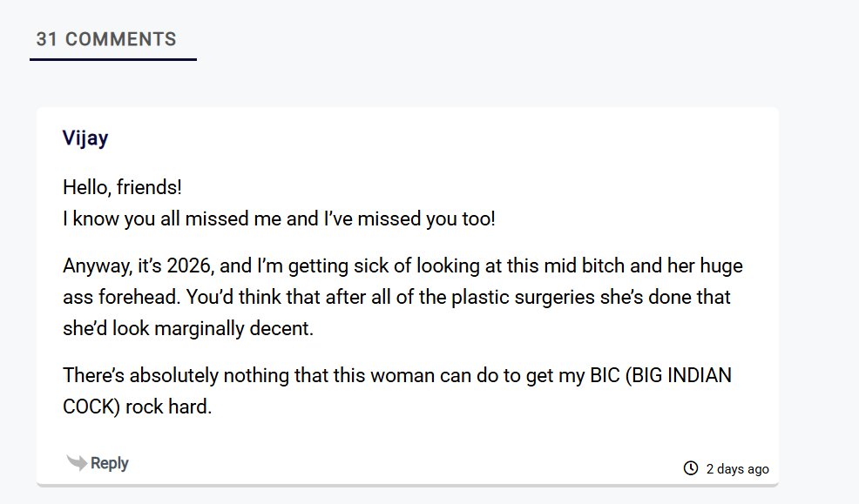Open commenter name Vijay
This screenshot has height=504, width=859.
click(x=85, y=138)
